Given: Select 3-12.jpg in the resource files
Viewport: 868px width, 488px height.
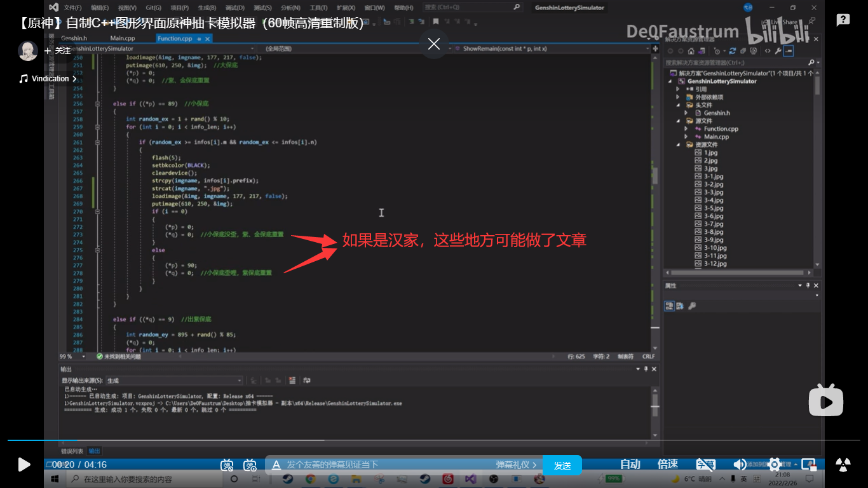Looking at the screenshot, I should (715, 264).
